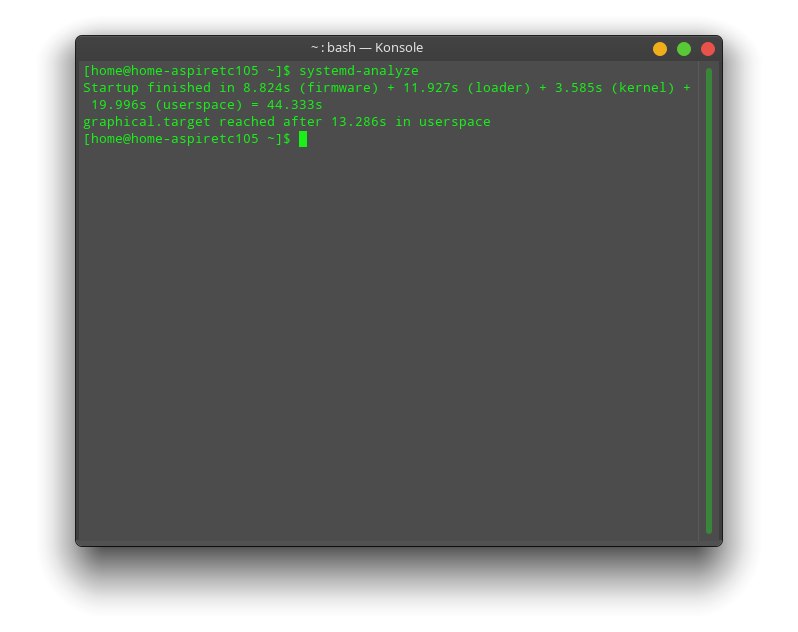Click the '~ : bash — Konsole' title

pyautogui.click(x=367, y=47)
